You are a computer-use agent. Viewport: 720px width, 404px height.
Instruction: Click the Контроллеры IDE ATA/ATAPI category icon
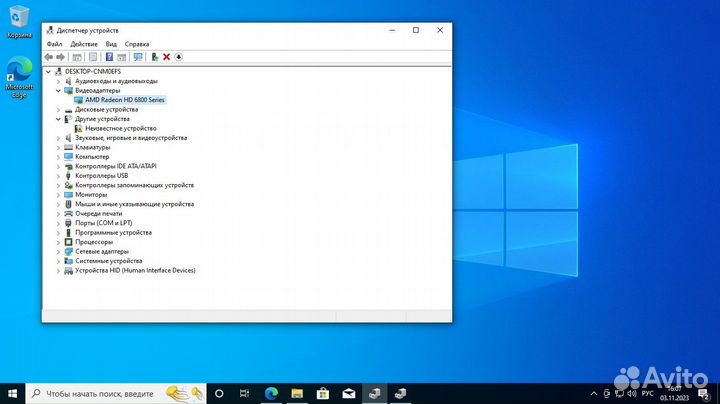[x=68, y=166]
